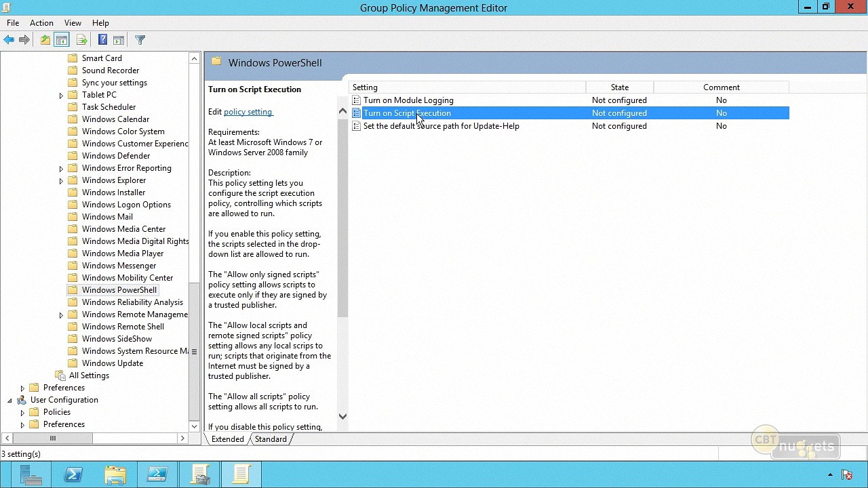Viewport: 868px width, 488px height.
Task: Select Turn on Script Execution setting
Action: pos(407,113)
